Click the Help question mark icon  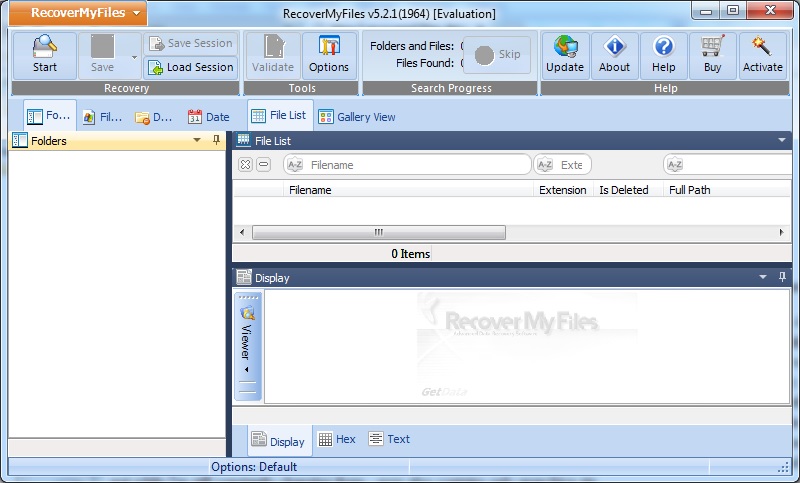664,47
